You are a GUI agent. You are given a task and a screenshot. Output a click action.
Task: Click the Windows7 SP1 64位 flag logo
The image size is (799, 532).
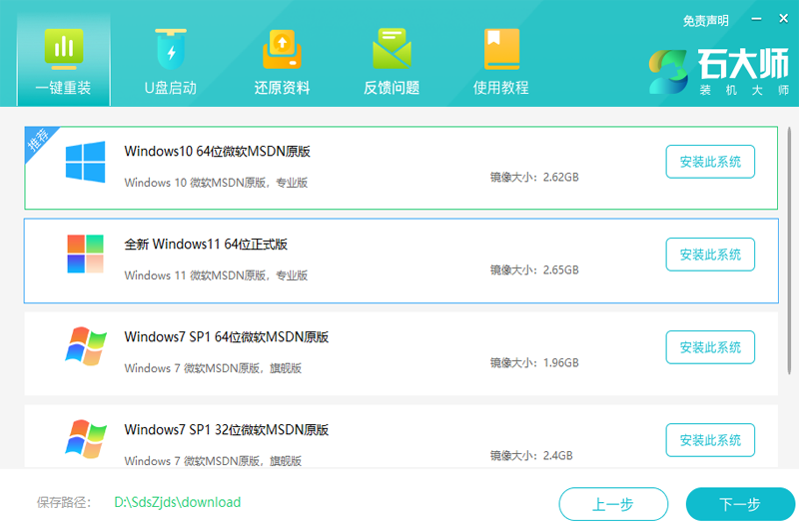click(x=86, y=346)
